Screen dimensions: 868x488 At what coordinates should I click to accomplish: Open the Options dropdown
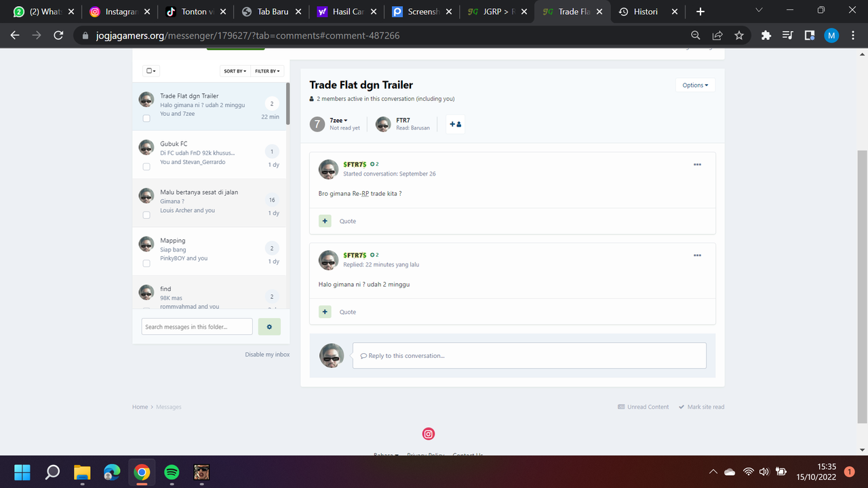(x=695, y=85)
